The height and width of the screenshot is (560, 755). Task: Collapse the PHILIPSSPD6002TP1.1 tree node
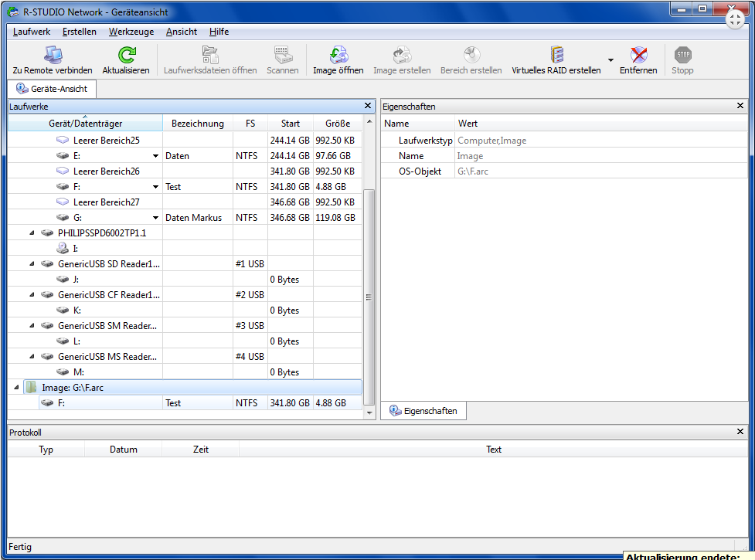pos(32,232)
